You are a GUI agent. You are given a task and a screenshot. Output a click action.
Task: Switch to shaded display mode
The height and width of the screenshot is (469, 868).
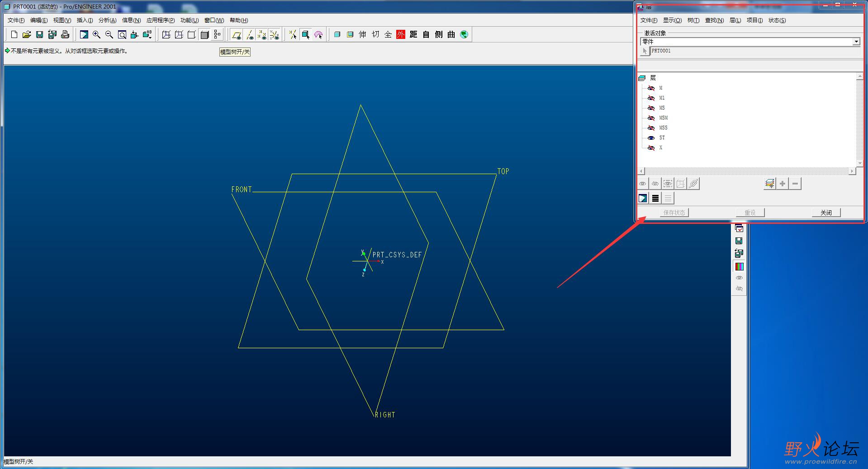point(204,34)
